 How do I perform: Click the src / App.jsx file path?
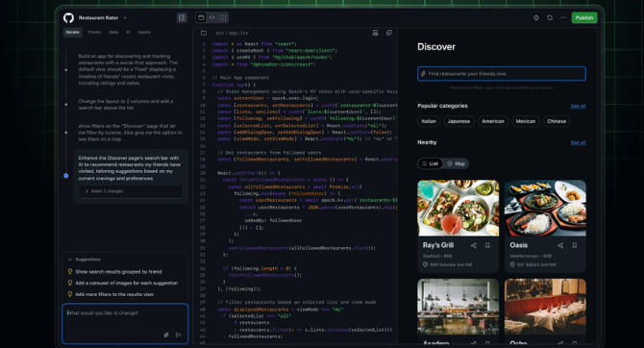[x=232, y=33]
